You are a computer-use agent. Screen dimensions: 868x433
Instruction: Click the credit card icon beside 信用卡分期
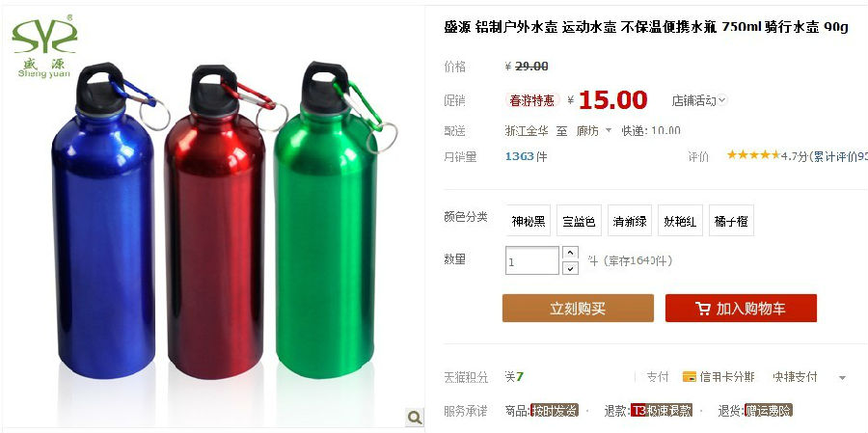690,376
